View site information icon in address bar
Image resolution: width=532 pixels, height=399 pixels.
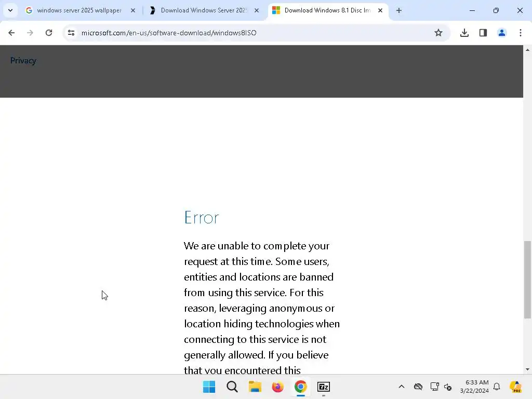(71, 33)
